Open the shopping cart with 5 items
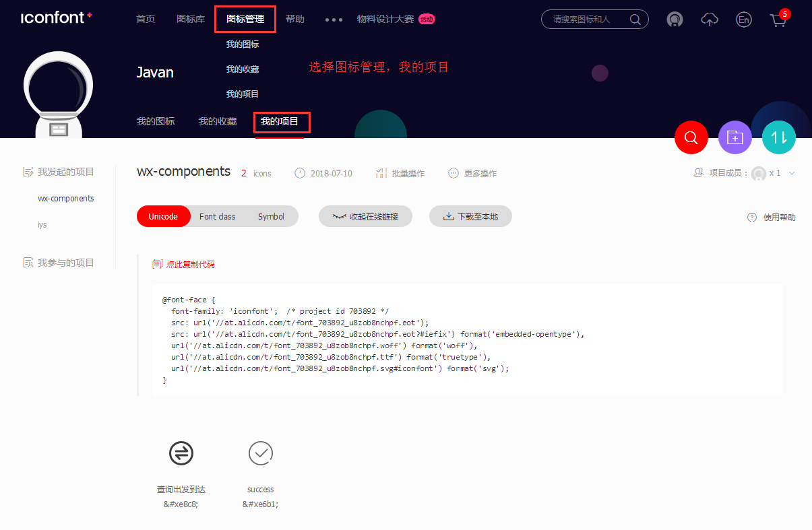812x530 pixels. [x=778, y=21]
